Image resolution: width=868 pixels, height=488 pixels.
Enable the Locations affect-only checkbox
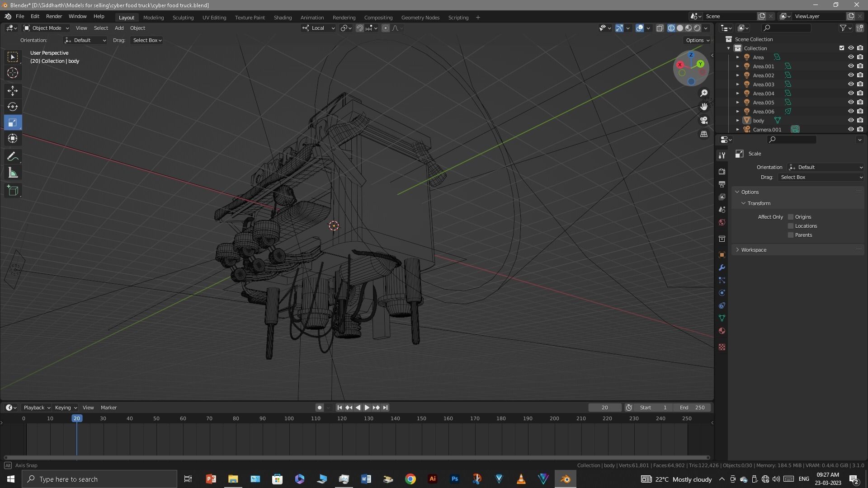click(x=791, y=226)
